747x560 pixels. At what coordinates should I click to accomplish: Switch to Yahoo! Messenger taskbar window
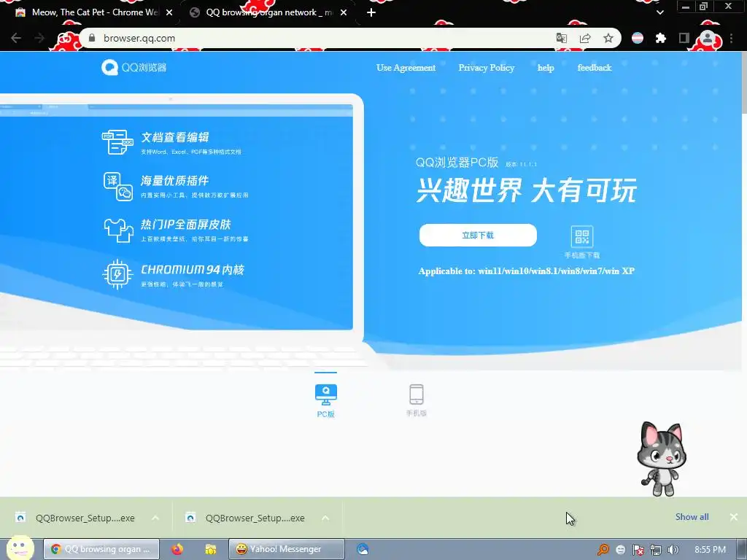coord(286,549)
